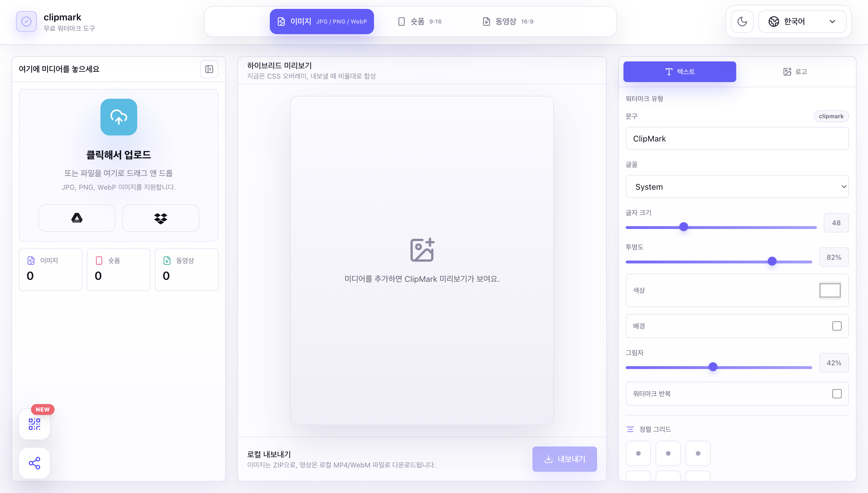Click the ClipMark watermark text field
The image size is (868, 493).
point(737,139)
